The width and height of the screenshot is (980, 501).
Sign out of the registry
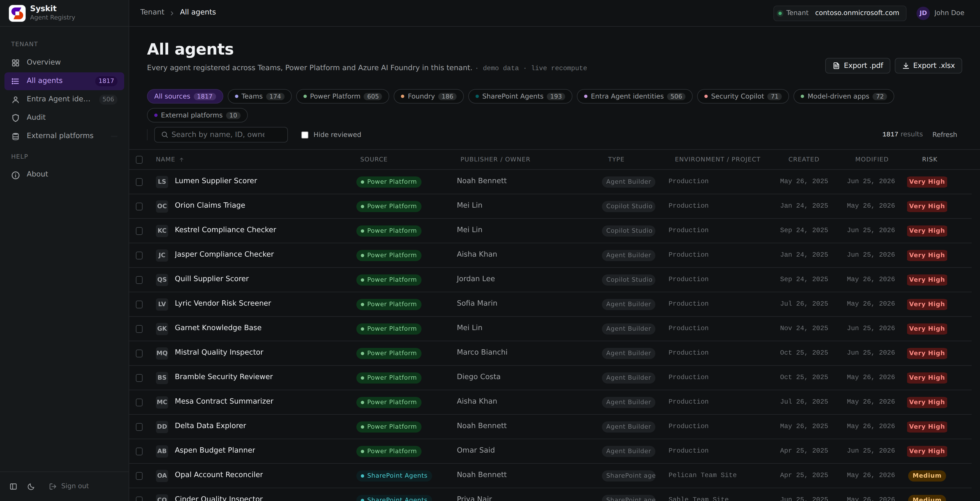click(69, 486)
